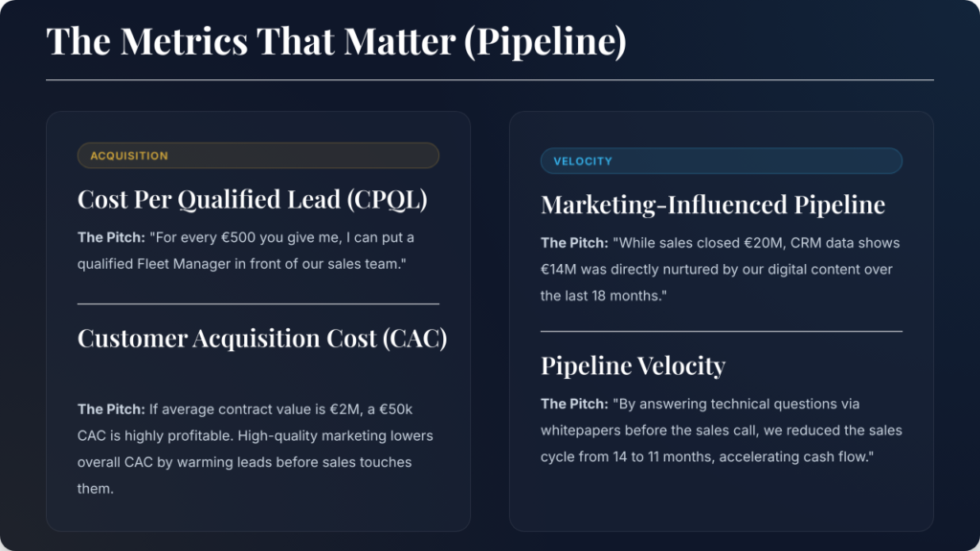This screenshot has width=980, height=551.
Task: Click the horizontal rule below the slide title
Action: click(489, 80)
